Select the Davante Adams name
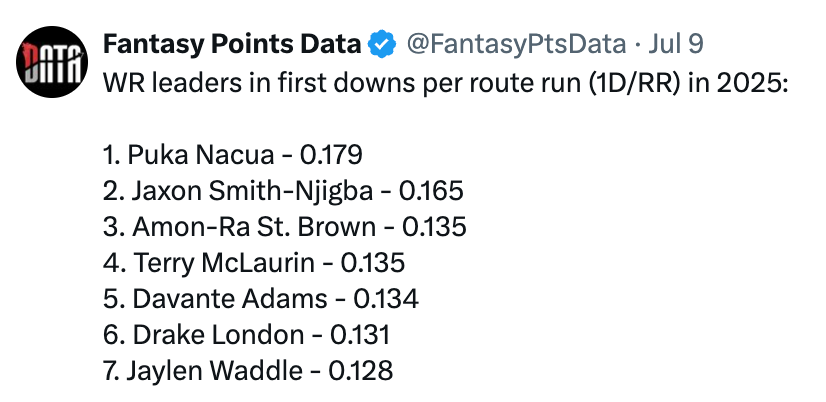This screenshot has height=402, width=826. click(x=230, y=299)
